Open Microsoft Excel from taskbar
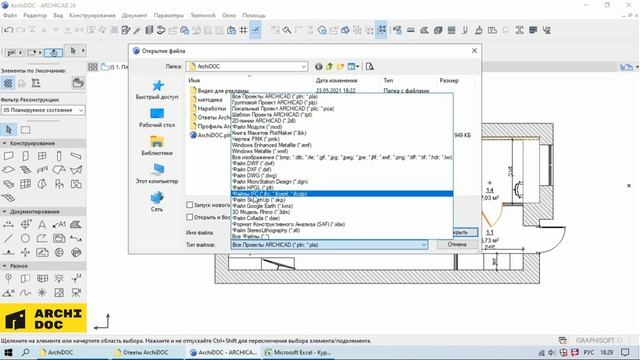 (x=298, y=352)
